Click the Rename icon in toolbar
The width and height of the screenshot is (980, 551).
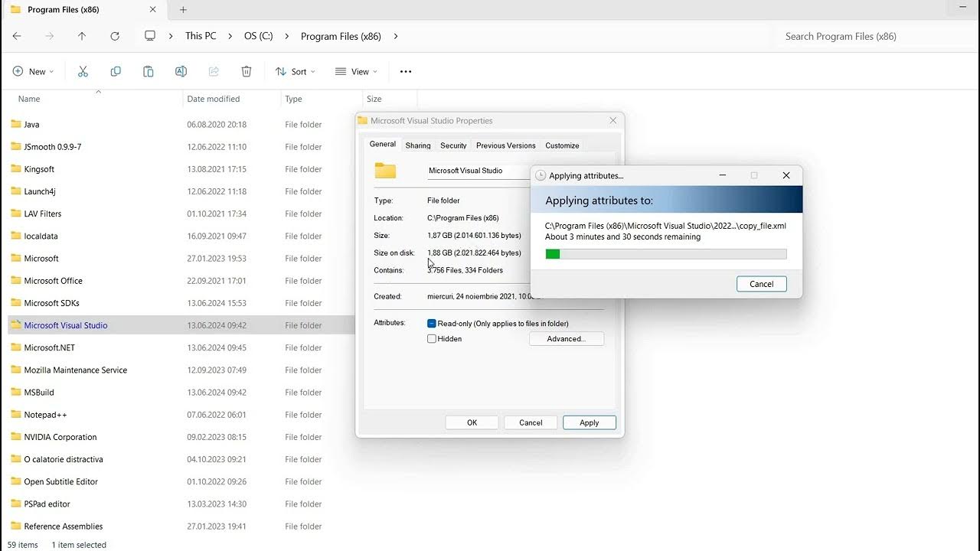[181, 71]
